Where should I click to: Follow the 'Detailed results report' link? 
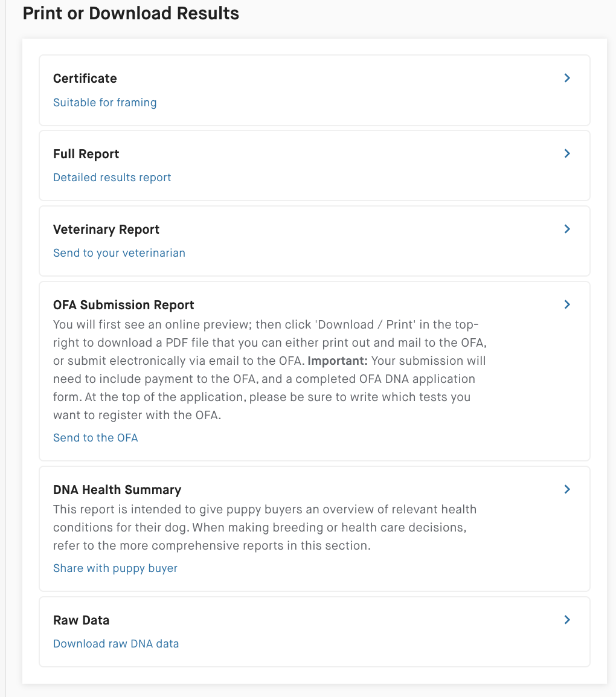[112, 178]
